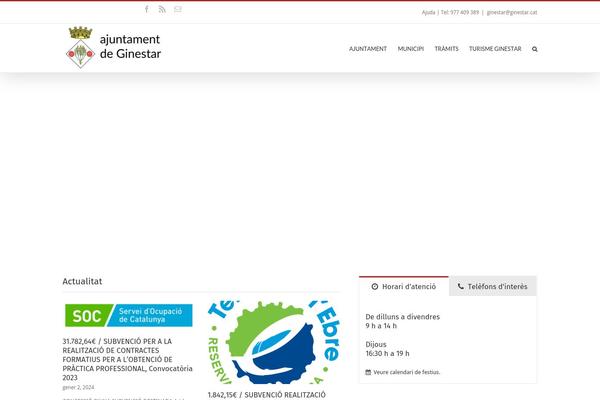The height and width of the screenshot is (400, 600).
Task: Open the Ajuntament menu
Action: (368, 49)
